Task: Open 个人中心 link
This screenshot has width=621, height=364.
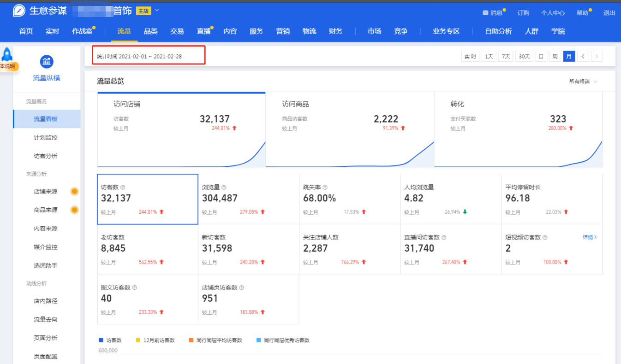Action: point(553,13)
